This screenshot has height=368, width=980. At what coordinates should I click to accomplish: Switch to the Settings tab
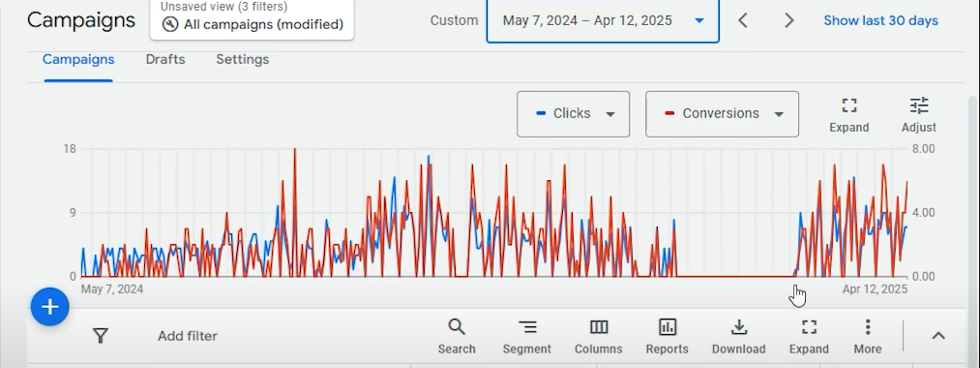pyautogui.click(x=243, y=59)
